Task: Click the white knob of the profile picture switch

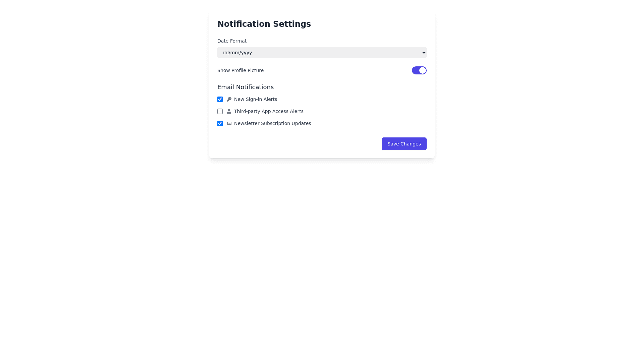Action: click(423, 70)
